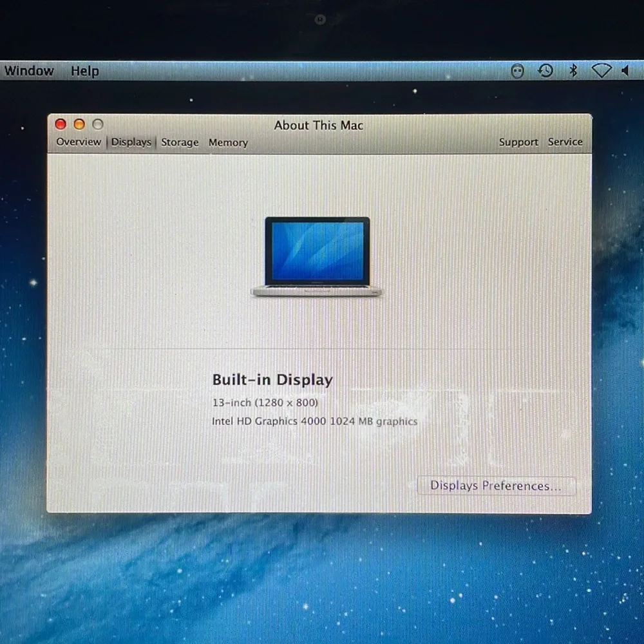
Task: Open the Window menu
Action: (29, 71)
